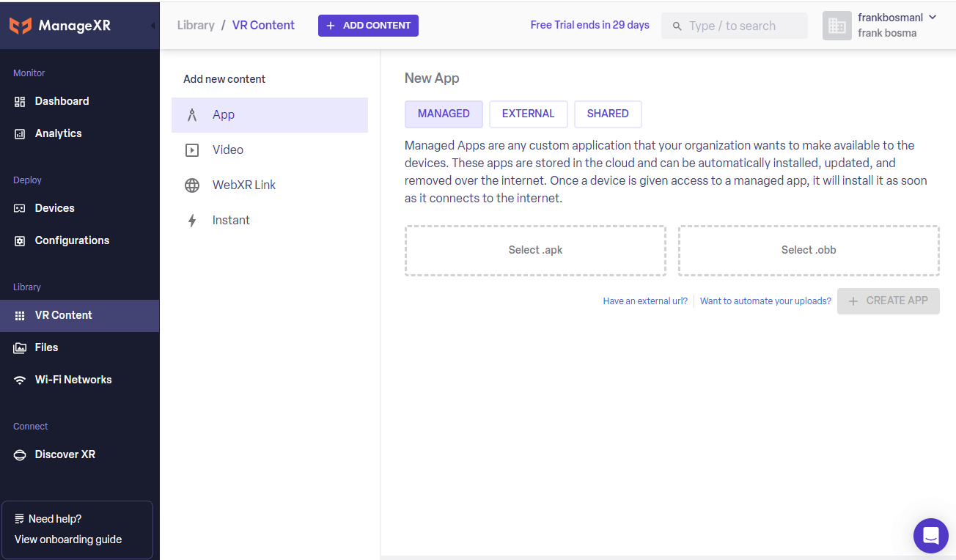956x560 pixels.
Task: Click the Instant lightning icon
Action: (192, 221)
